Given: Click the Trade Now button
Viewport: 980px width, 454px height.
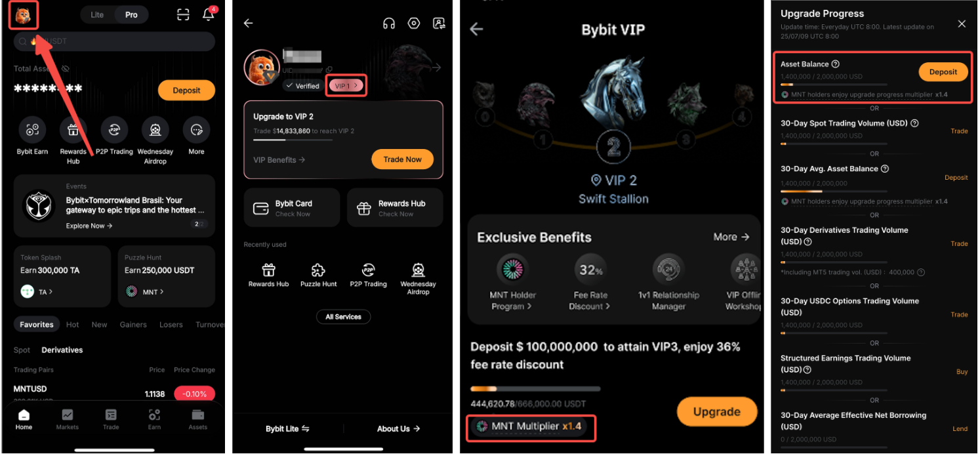Looking at the screenshot, I should point(403,159).
